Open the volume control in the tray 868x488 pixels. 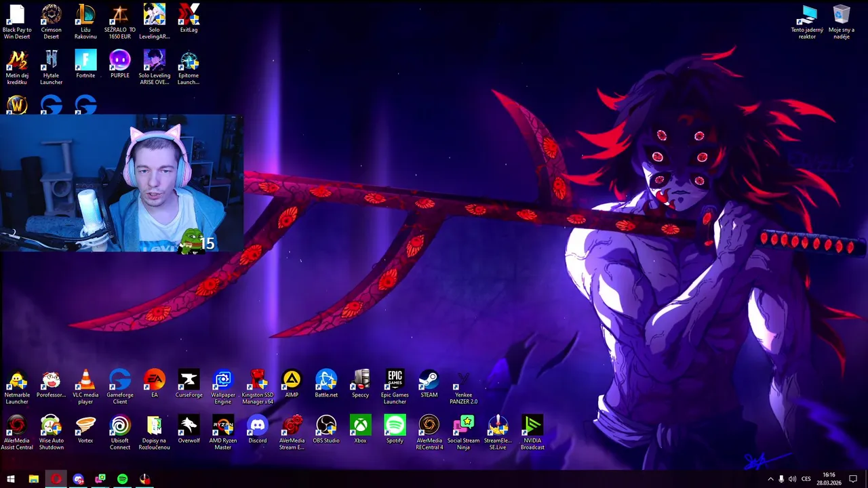[x=792, y=479]
